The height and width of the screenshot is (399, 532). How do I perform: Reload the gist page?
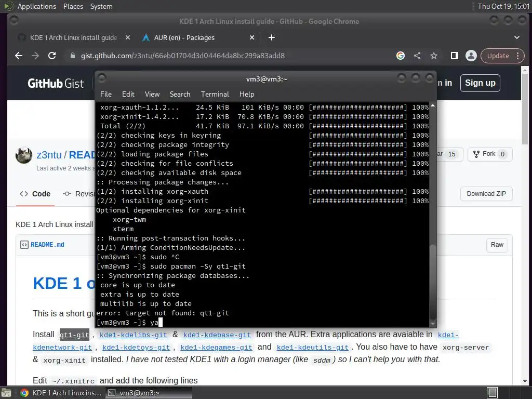click(x=52, y=56)
